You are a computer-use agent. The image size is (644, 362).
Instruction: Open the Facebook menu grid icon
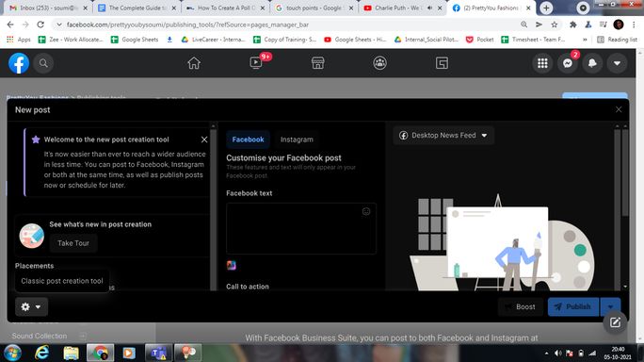coord(542,63)
